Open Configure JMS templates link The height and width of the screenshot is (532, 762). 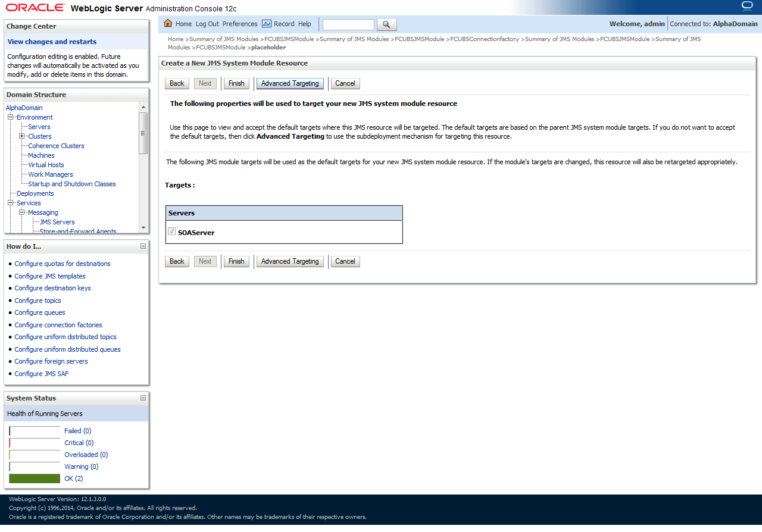coord(50,276)
